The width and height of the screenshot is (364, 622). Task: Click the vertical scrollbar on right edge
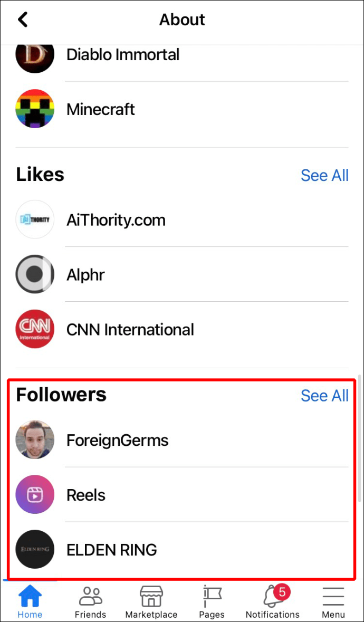[x=360, y=437]
